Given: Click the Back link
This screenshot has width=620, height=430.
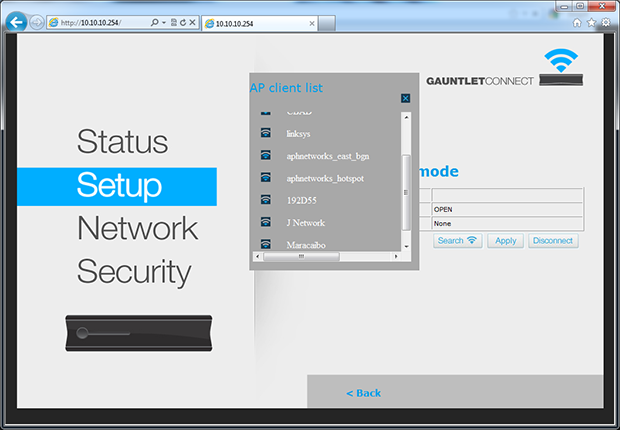Looking at the screenshot, I should 363,393.
